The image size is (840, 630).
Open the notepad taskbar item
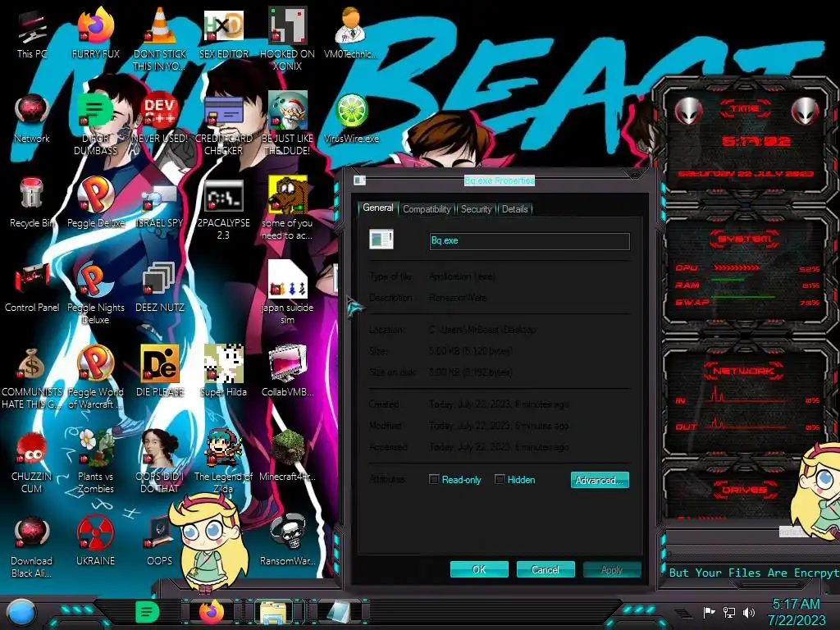339,613
